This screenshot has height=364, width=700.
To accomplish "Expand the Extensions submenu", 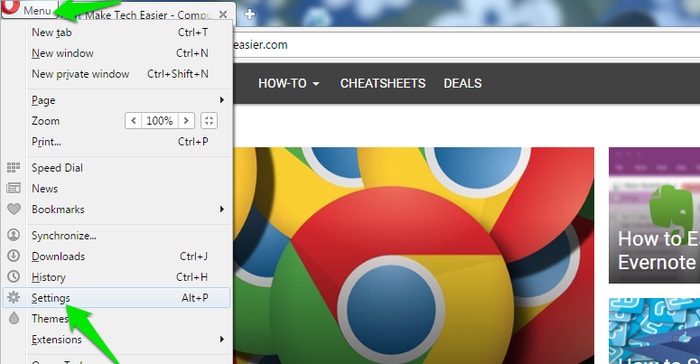I will click(x=129, y=339).
